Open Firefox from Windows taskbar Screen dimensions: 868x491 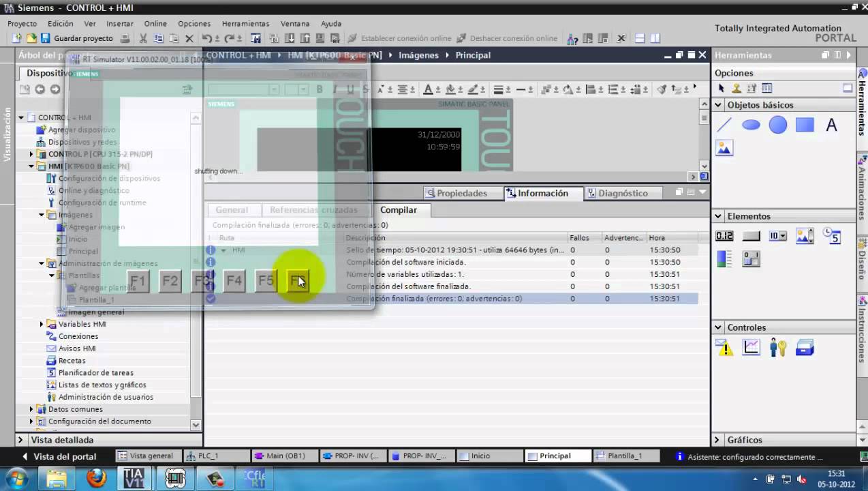pyautogui.click(x=96, y=479)
